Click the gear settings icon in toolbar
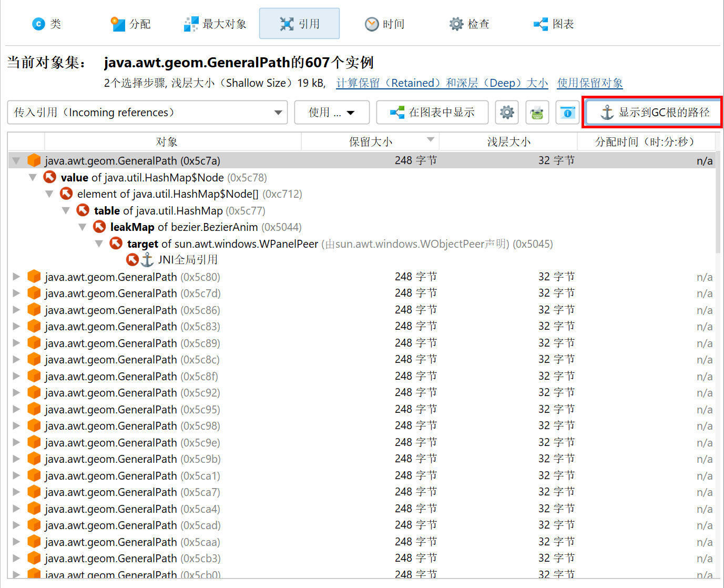 click(x=506, y=113)
